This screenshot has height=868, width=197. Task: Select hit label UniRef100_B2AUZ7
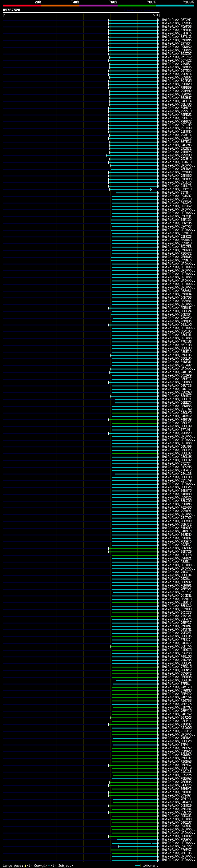(177, 396)
